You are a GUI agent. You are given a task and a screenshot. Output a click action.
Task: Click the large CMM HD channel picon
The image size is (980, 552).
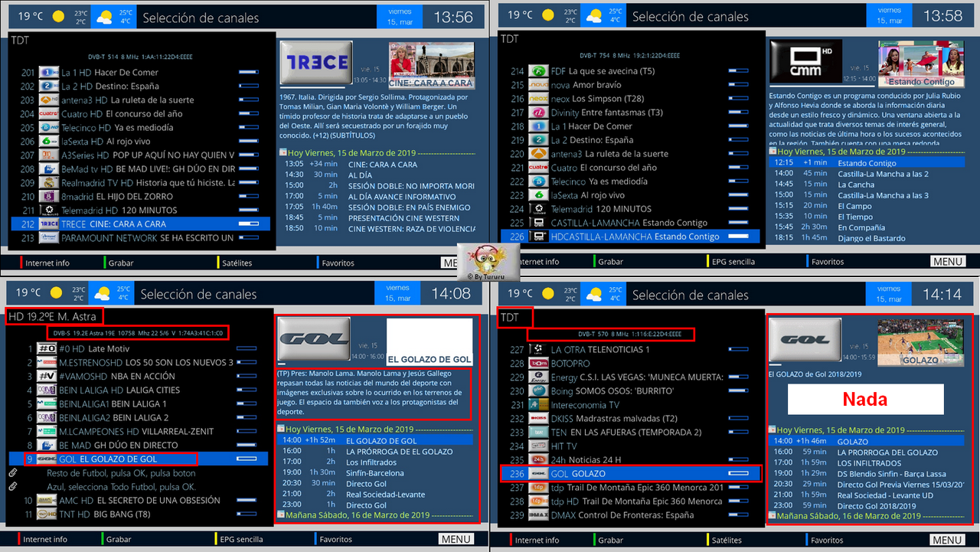point(805,62)
